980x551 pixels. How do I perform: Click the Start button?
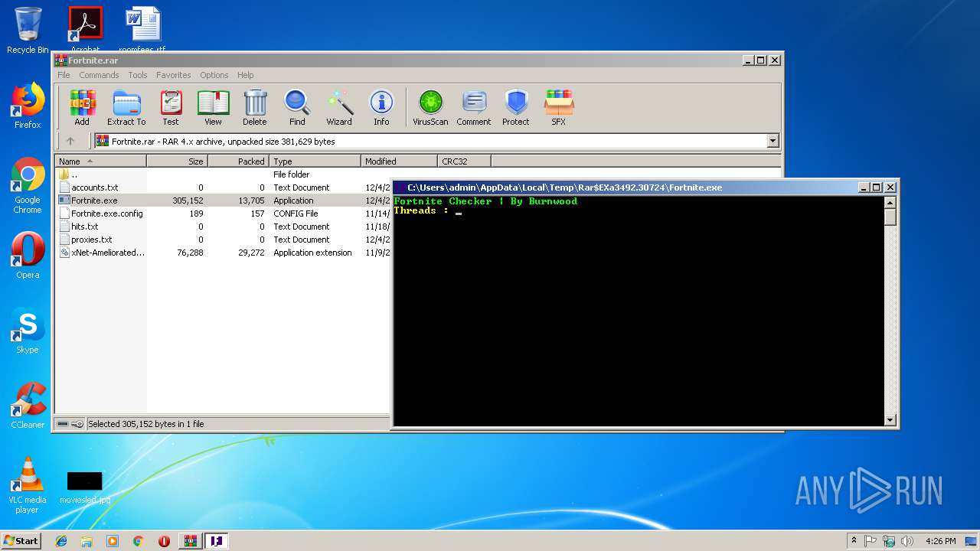(x=21, y=540)
